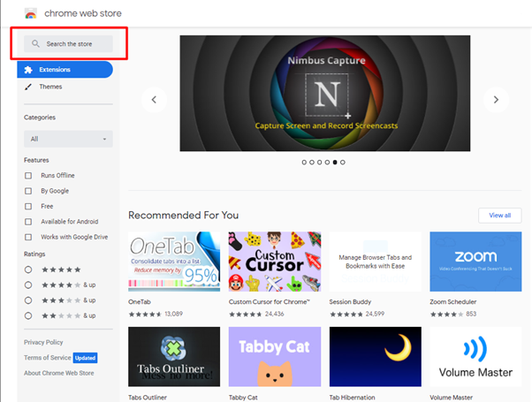Image resolution: width=532 pixels, height=402 pixels.
Task: Click Custom Cursor for Chrome title
Action: 270,302
